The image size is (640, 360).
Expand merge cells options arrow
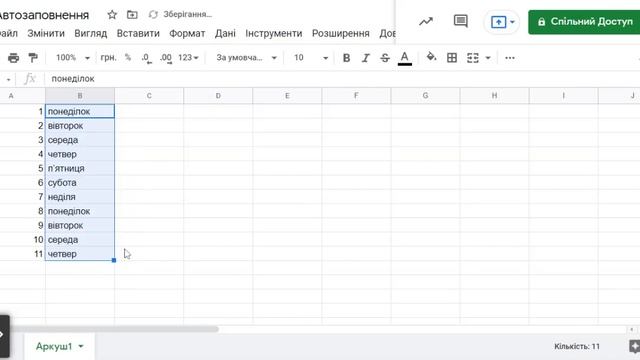(x=488, y=58)
